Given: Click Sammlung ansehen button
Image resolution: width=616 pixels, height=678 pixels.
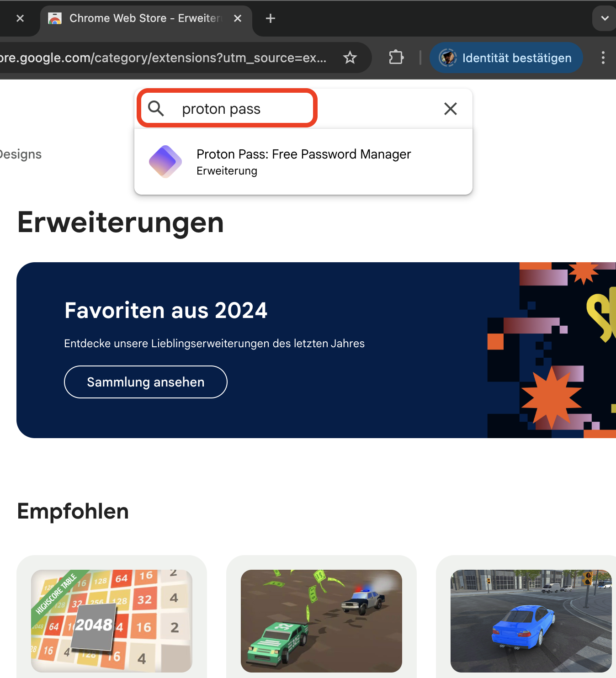Looking at the screenshot, I should click(x=146, y=382).
